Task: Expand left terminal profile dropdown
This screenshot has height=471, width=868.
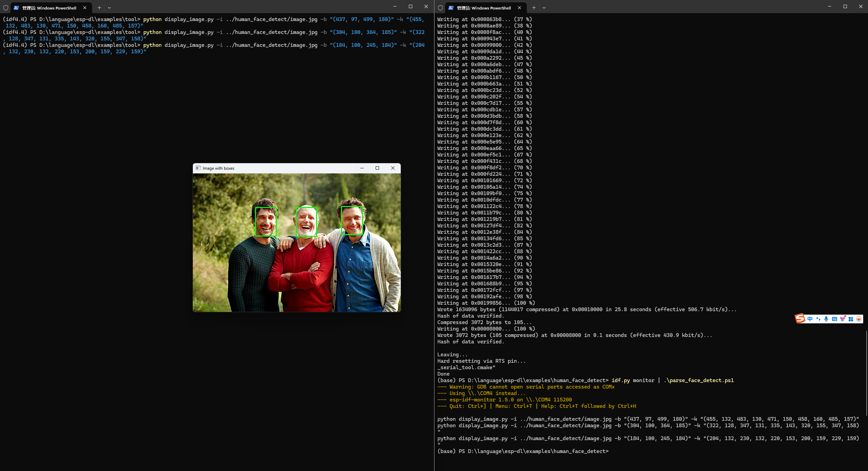Action: [109, 7]
